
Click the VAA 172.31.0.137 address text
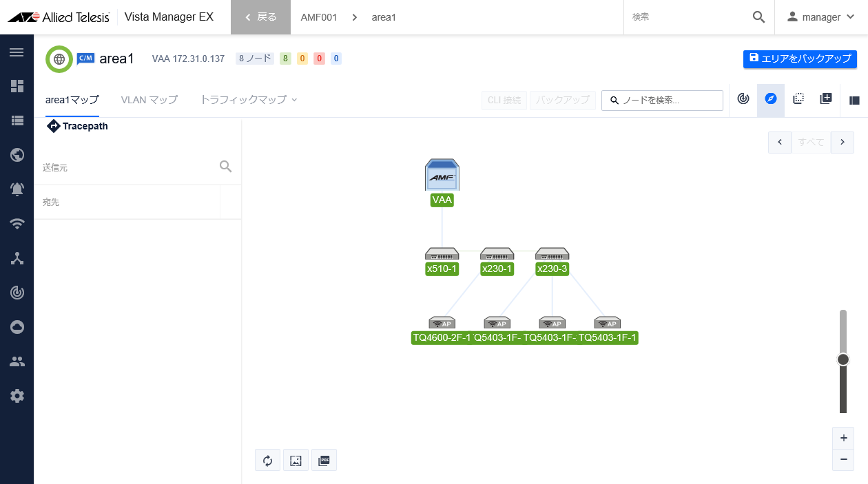[188, 59]
